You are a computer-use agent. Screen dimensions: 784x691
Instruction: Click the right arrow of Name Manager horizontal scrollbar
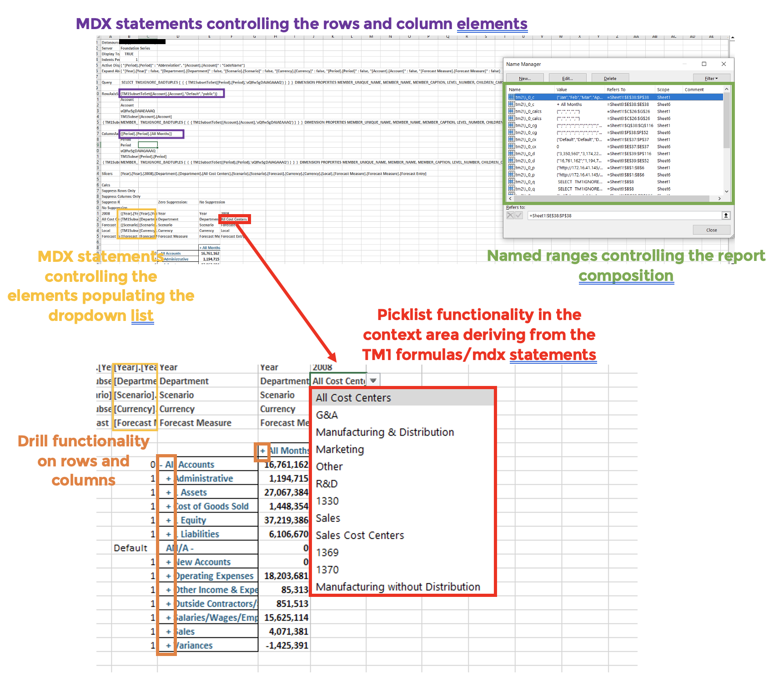[x=720, y=198]
